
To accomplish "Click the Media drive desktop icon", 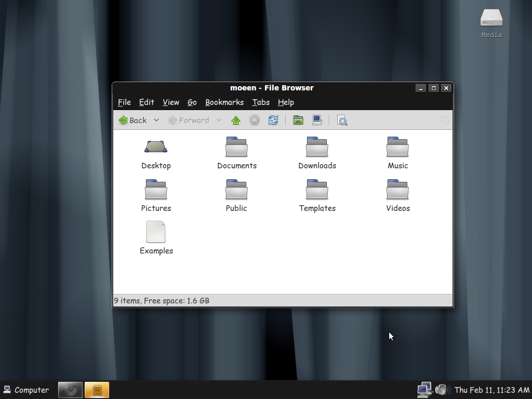I will [491, 18].
